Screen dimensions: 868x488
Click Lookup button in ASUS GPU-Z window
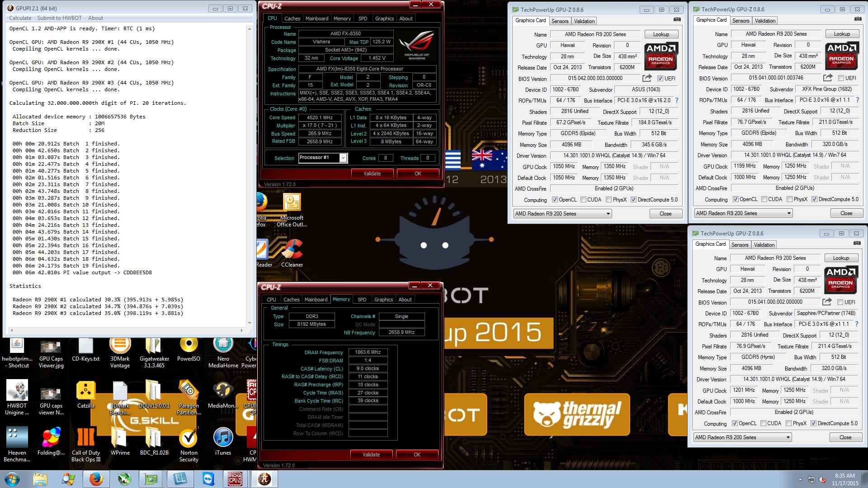pos(661,34)
